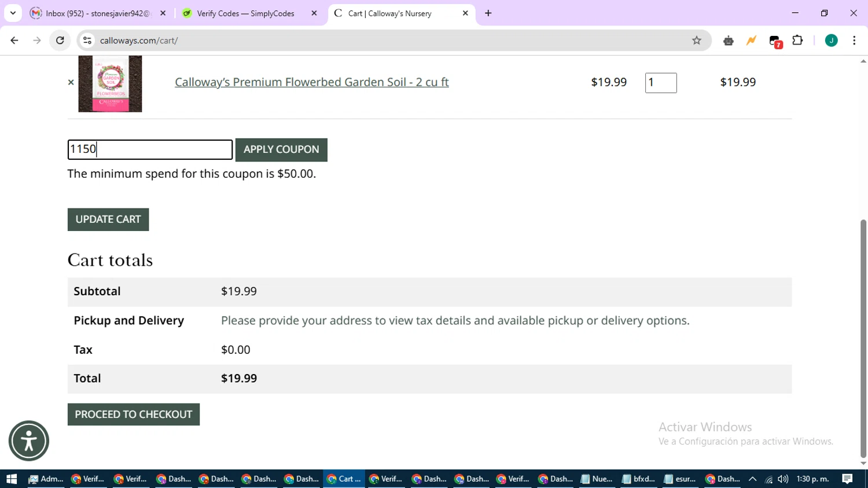This screenshot has width=868, height=488.
Task: Close the Cart Calloway's Nursery tab
Action: 465,13
